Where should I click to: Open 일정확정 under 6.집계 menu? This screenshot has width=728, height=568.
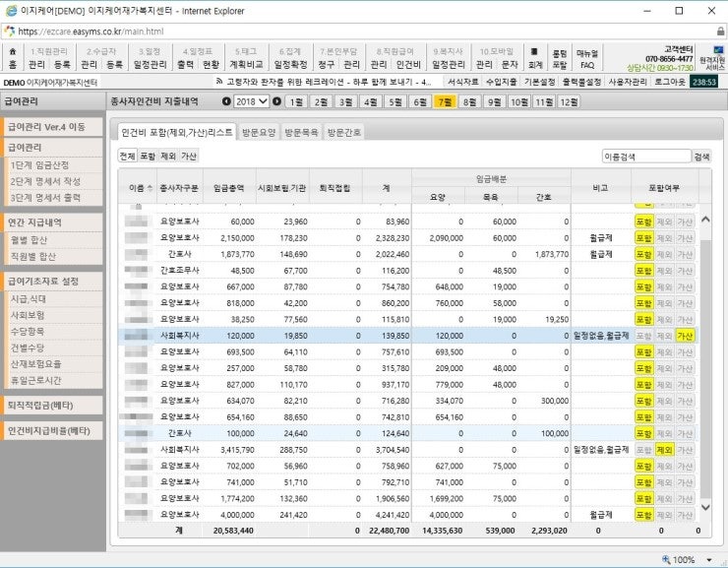pyautogui.click(x=290, y=65)
